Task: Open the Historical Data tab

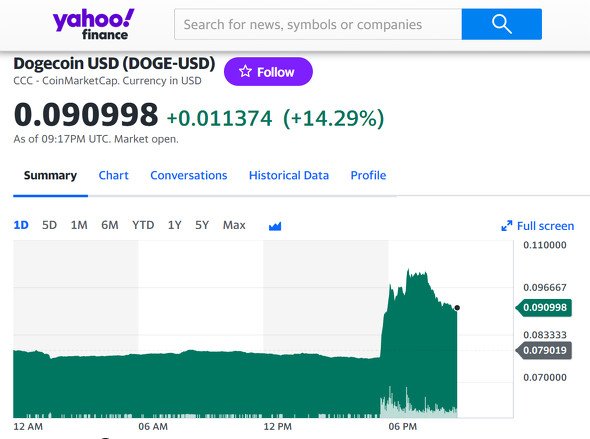Action: 289,175
